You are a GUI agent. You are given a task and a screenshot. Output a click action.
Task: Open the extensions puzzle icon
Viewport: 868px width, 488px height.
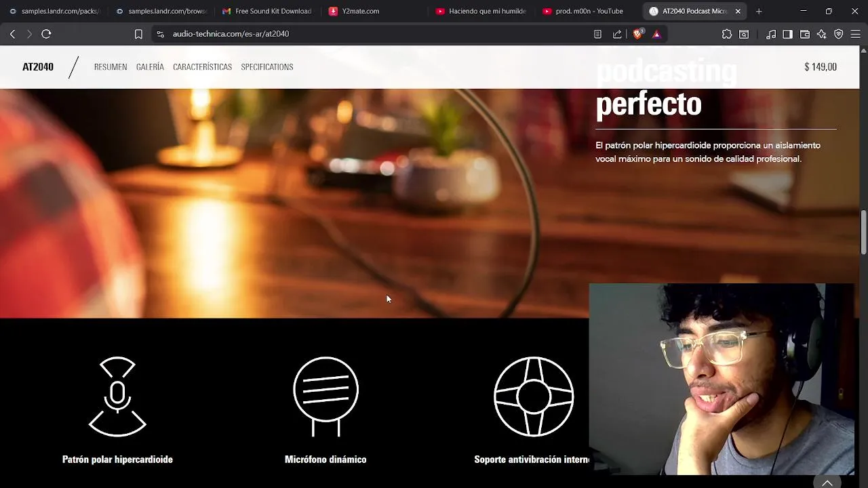click(x=727, y=34)
